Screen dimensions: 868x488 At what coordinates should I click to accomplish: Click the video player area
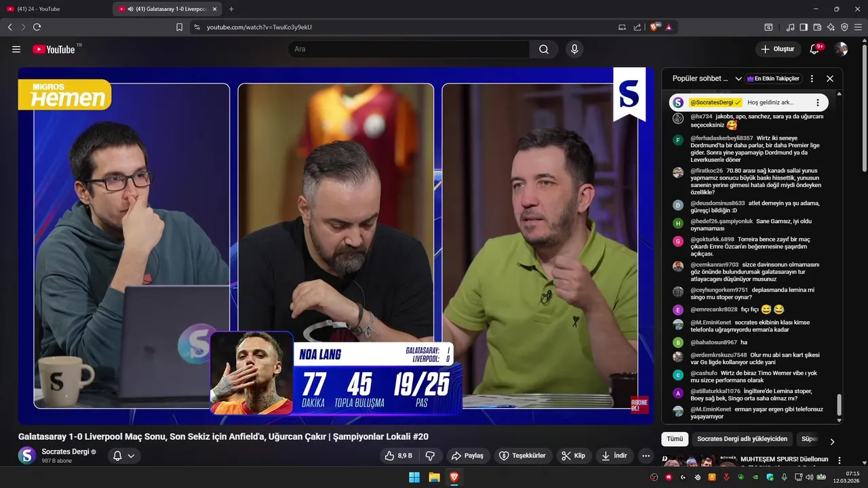[x=336, y=245]
